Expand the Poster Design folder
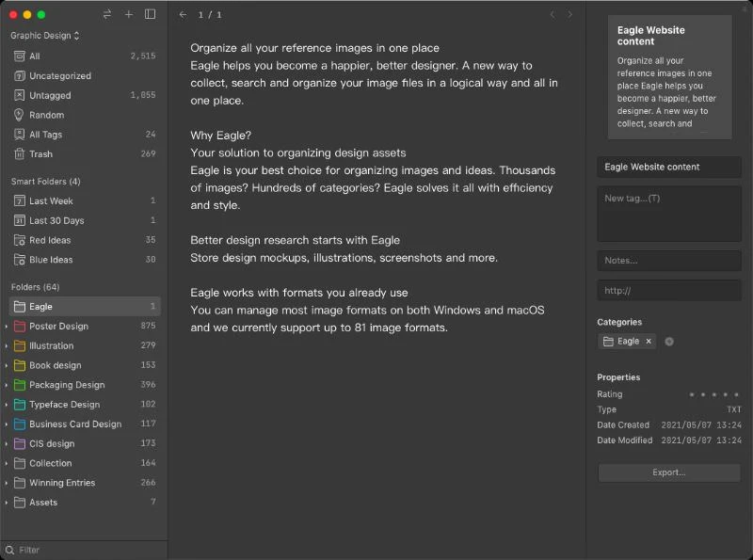The image size is (753, 560). coord(7,327)
